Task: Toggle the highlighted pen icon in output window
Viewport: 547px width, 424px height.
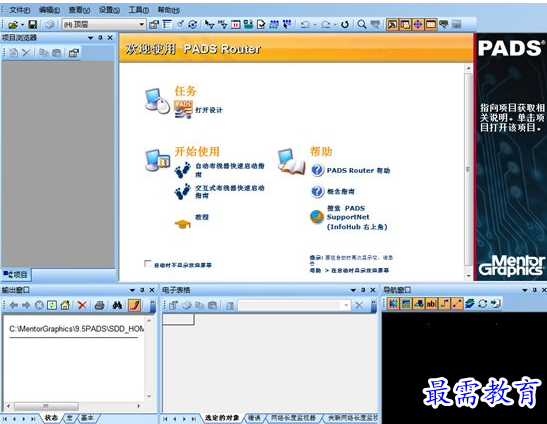Action: [x=135, y=305]
